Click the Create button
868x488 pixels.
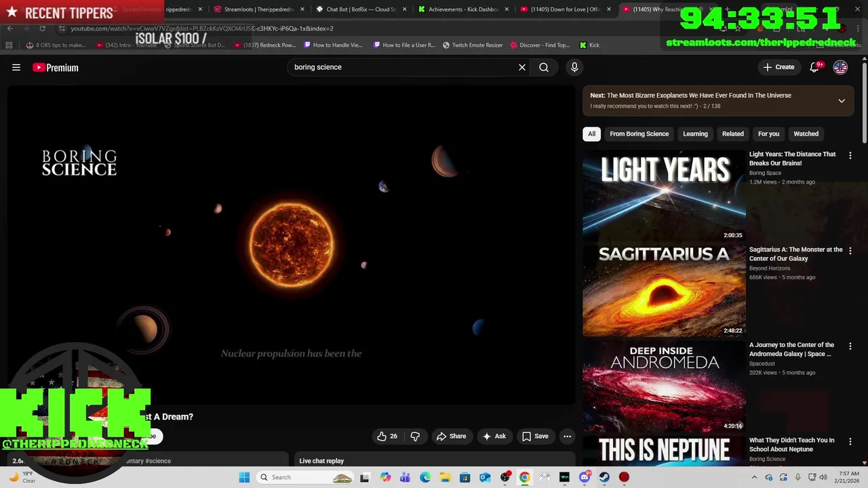coord(778,67)
